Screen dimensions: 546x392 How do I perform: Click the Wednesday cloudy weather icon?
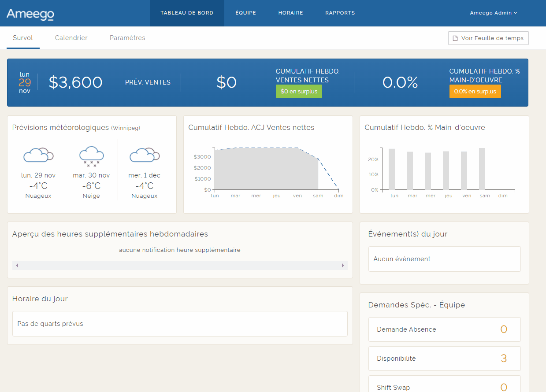144,155
